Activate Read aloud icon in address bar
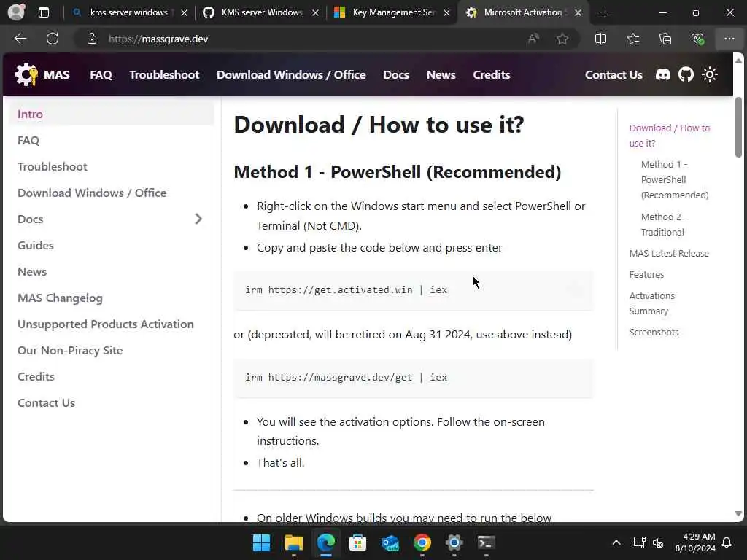Screen dimensions: 747x560 coord(533,39)
